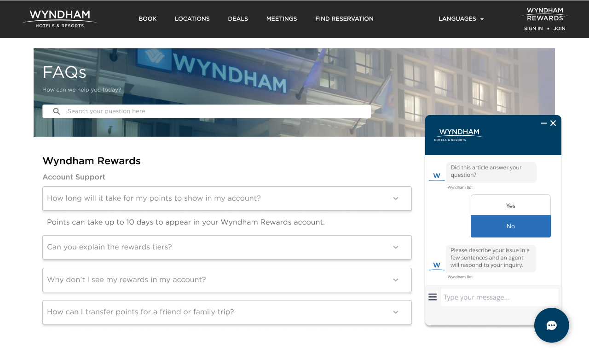The image size is (589, 364).
Task: Answer Yes in the chat
Action: (511, 205)
